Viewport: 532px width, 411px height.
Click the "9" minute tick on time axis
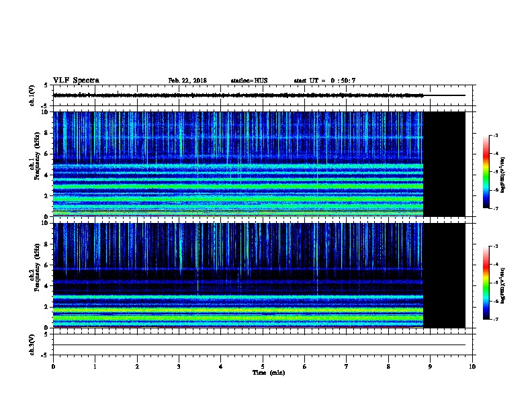click(x=430, y=367)
